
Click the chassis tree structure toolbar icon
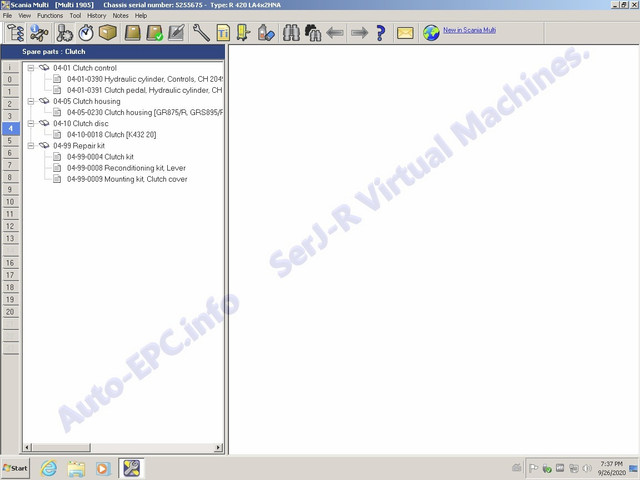coord(15,33)
